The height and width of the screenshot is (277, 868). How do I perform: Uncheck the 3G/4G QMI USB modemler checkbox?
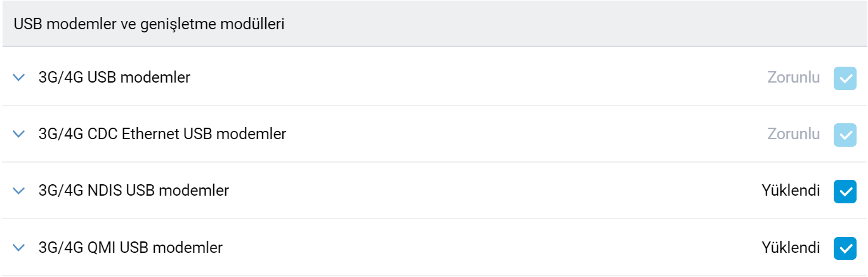point(845,248)
